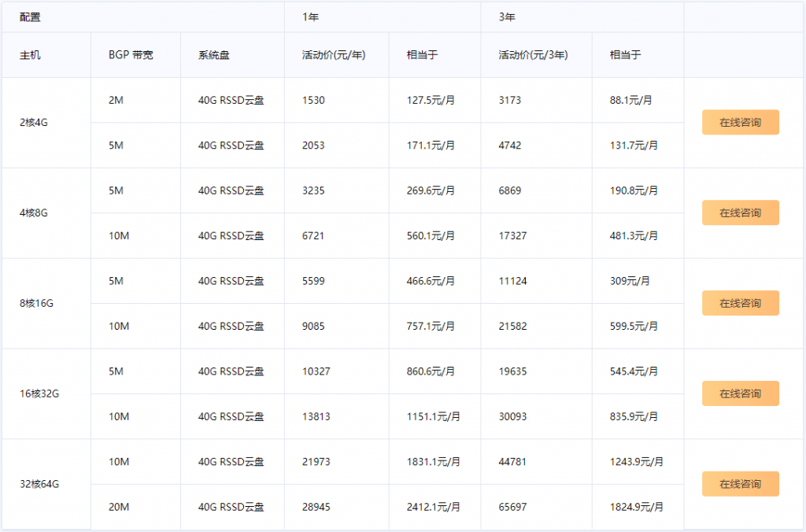Select the 757.1元/月 value

click(x=431, y=327)
